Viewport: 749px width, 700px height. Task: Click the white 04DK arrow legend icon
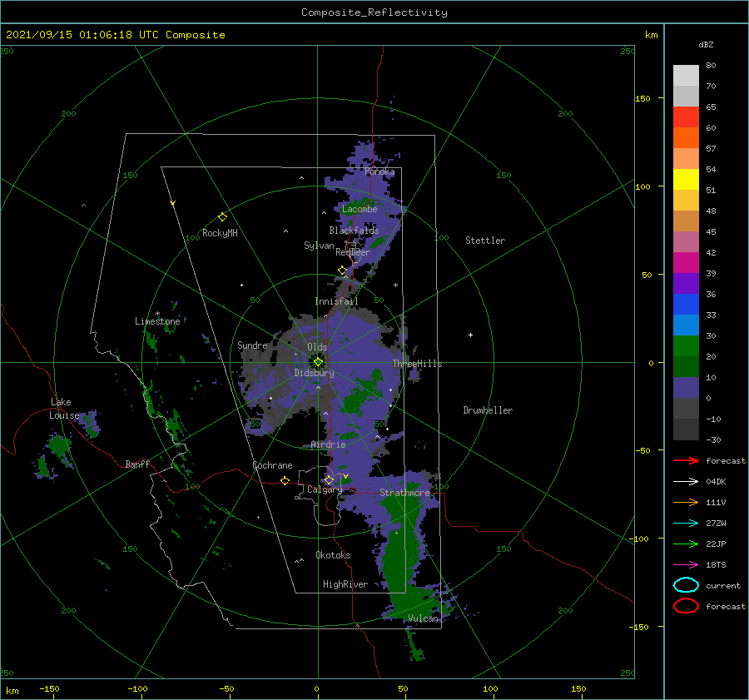click(x=686, y=481)
